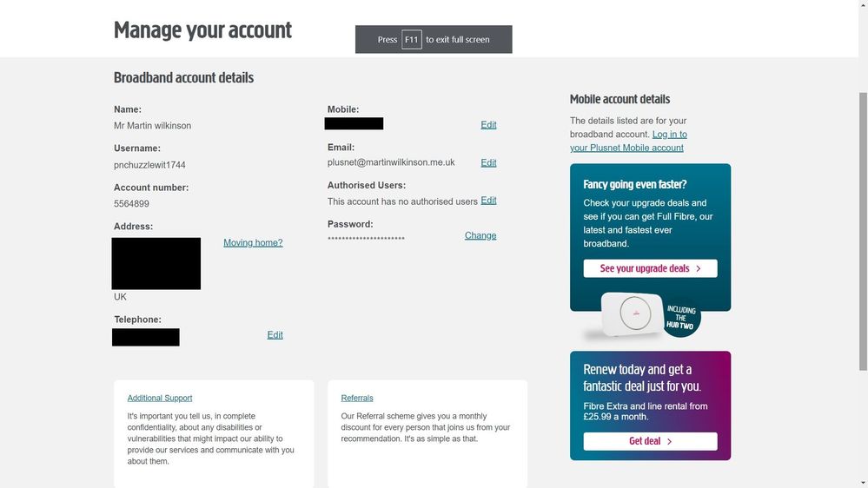The image size is (868, 488).
Task: Edit the Authorised Users
Action: [488, 201]
